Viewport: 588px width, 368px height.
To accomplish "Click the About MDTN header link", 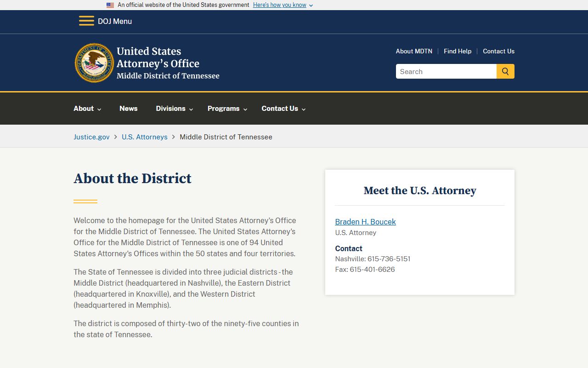I will [x=414, y=51].
